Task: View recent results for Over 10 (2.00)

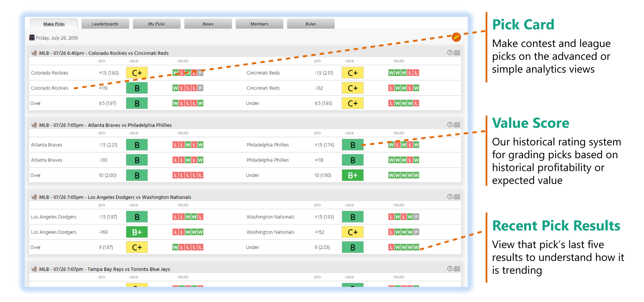Action: (188, 175)
